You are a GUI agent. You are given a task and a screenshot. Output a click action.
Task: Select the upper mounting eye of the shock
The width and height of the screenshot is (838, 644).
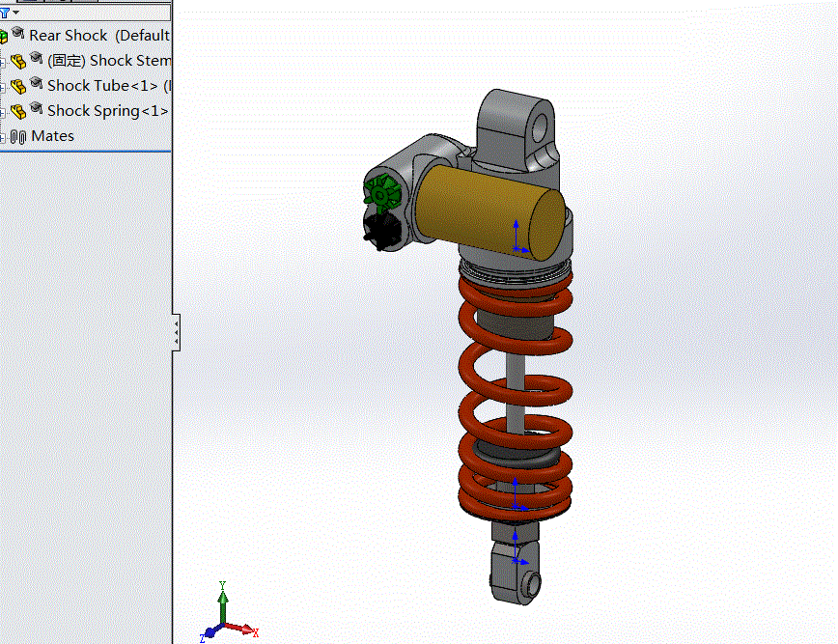coord(517,131)
